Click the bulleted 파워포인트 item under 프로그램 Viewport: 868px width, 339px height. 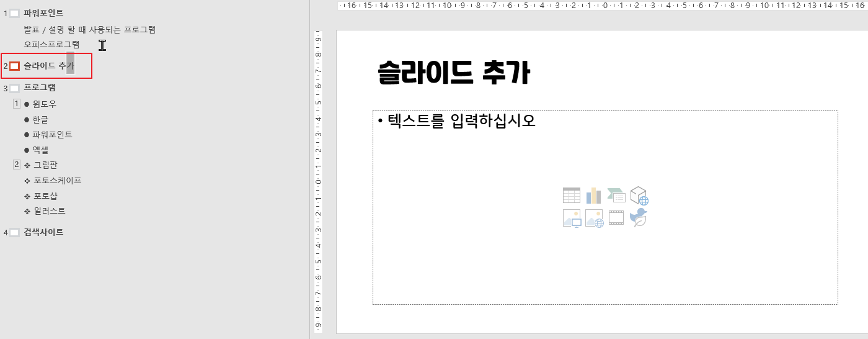click(x=53, y=135)
